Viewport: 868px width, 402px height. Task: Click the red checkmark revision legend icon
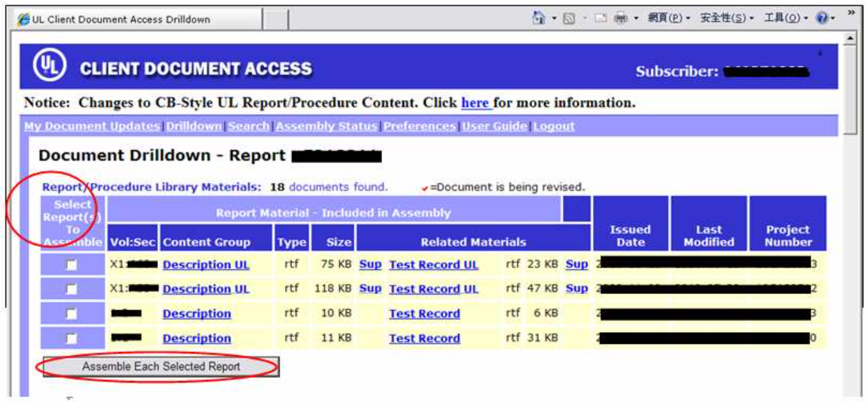[x=425, y=188]
